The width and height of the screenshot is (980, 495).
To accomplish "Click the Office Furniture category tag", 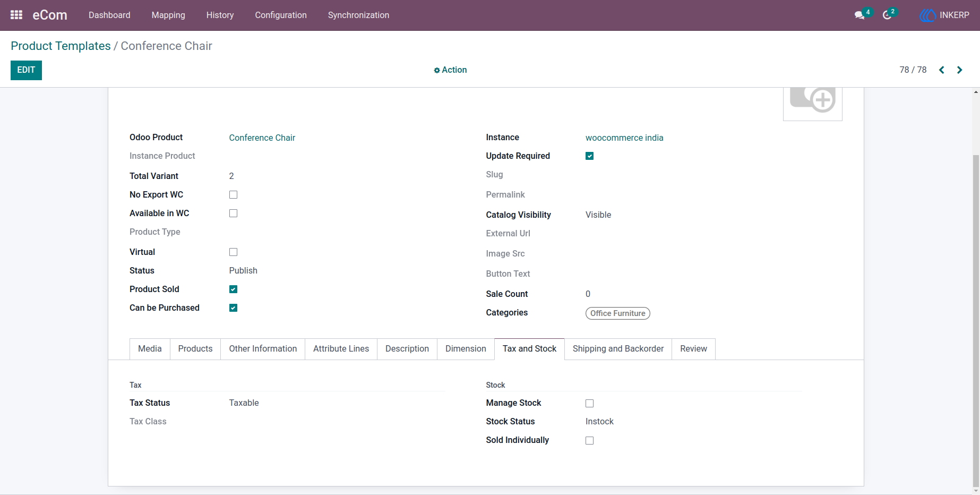I will [617, 313].
